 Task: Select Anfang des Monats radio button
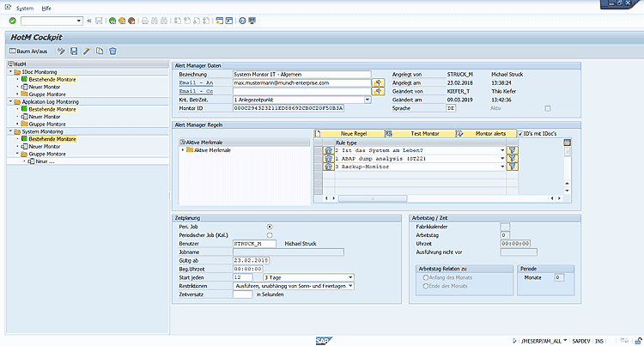coord(426,277)
